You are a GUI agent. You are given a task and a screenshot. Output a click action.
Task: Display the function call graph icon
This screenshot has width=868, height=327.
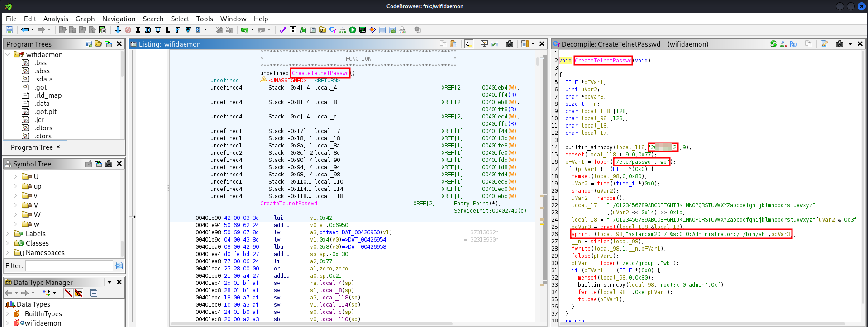[343, 30]
